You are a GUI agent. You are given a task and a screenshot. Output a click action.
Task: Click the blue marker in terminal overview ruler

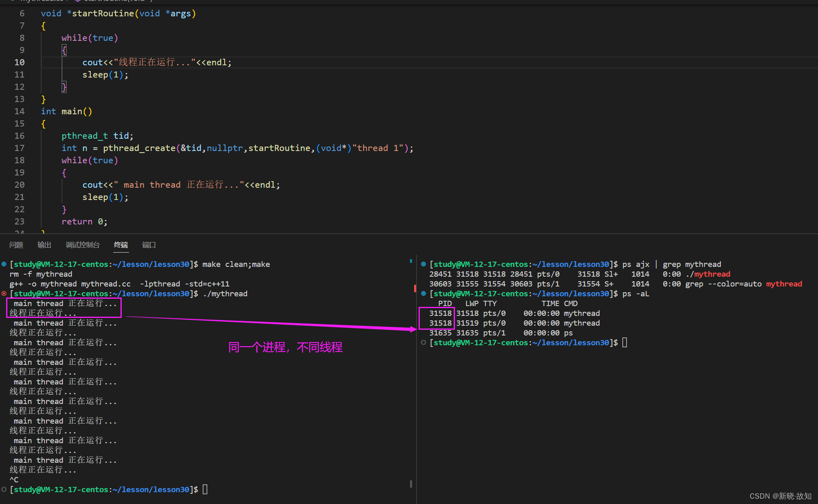tap(411, 261)
